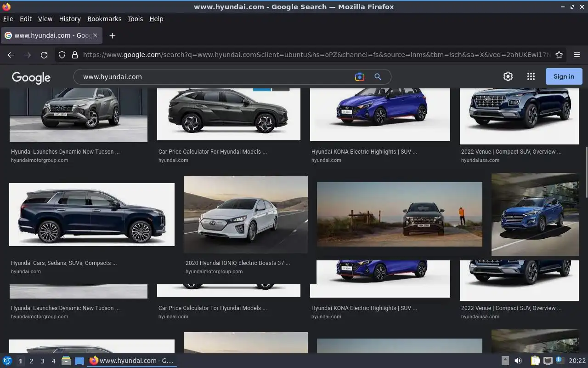Open blue Tucson driving on road thumbnail
Screen dimensions: 588x368
click(x=535, y=214)
